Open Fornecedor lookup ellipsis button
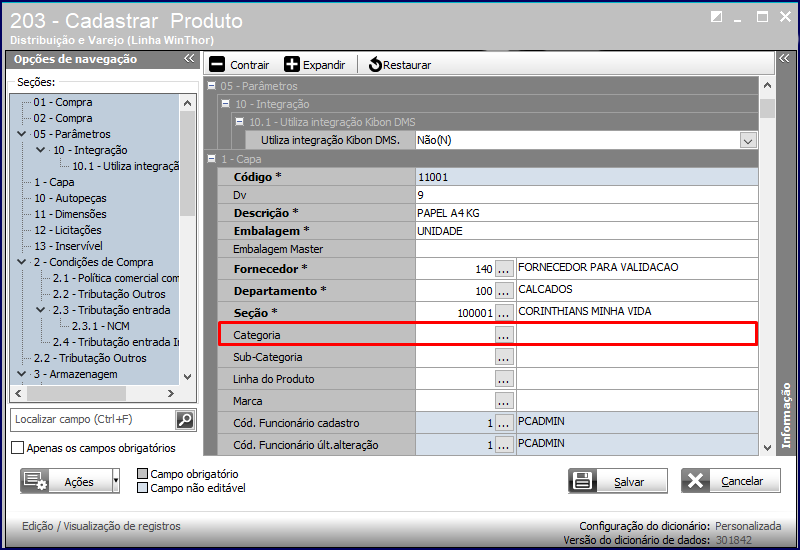This screenshot has height=550, width=800. (504, 268)
